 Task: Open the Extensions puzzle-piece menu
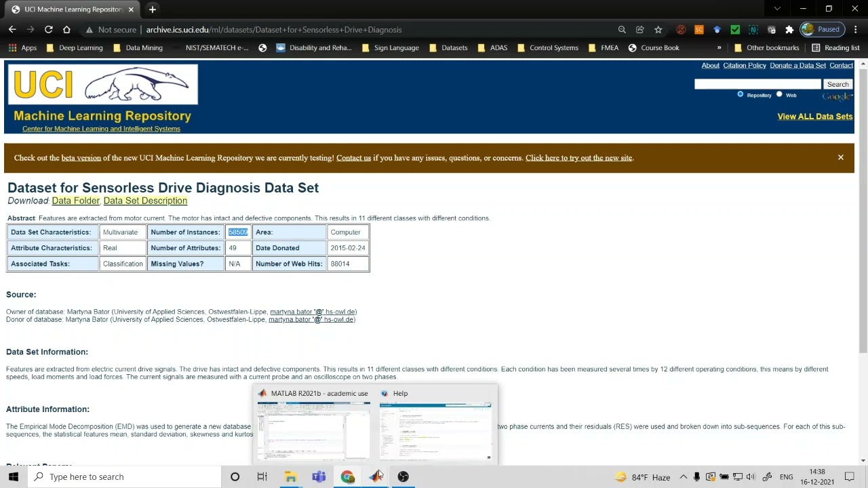click(789, 30)
